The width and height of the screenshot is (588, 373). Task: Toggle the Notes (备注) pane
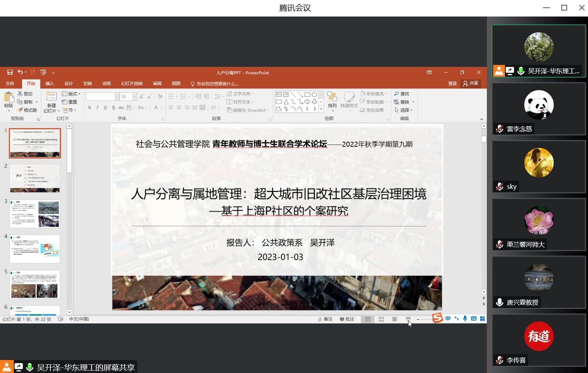click(325, 319)
